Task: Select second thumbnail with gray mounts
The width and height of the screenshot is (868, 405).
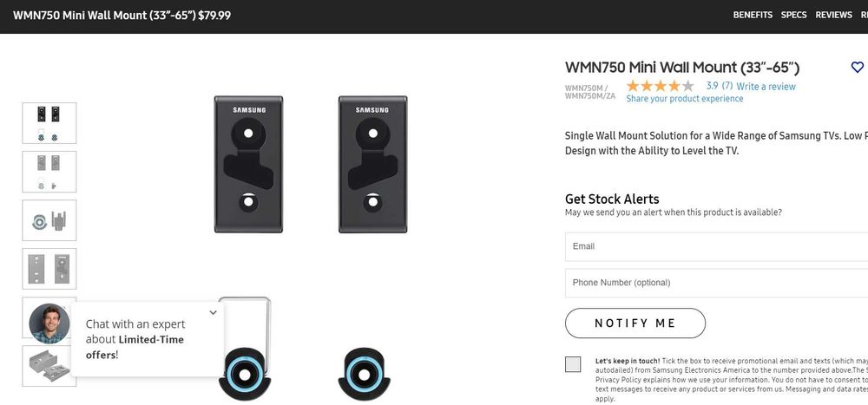Action: coord(49,172)
